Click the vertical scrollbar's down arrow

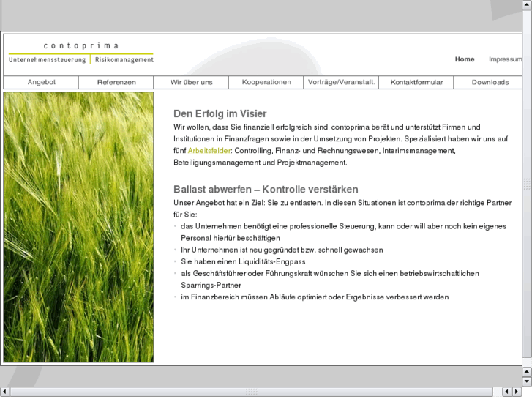(x=527, y=381)
